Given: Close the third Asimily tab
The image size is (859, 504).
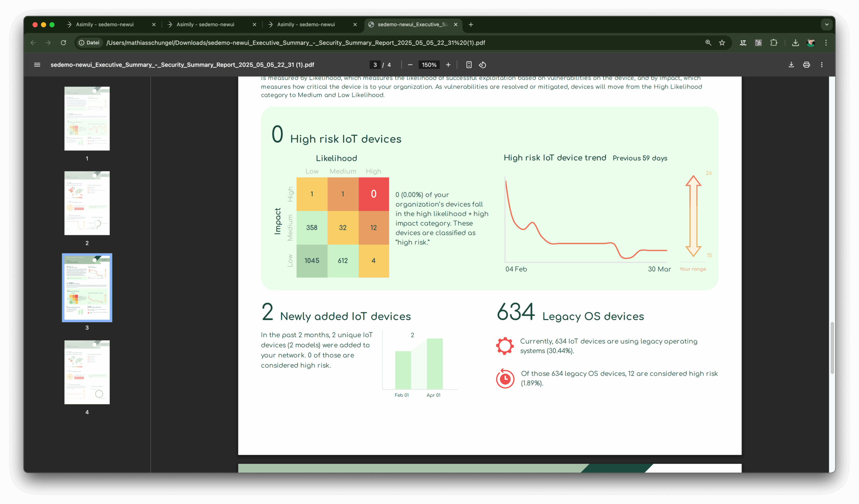Looking at the screenshot, I should (x=355, y=24).
